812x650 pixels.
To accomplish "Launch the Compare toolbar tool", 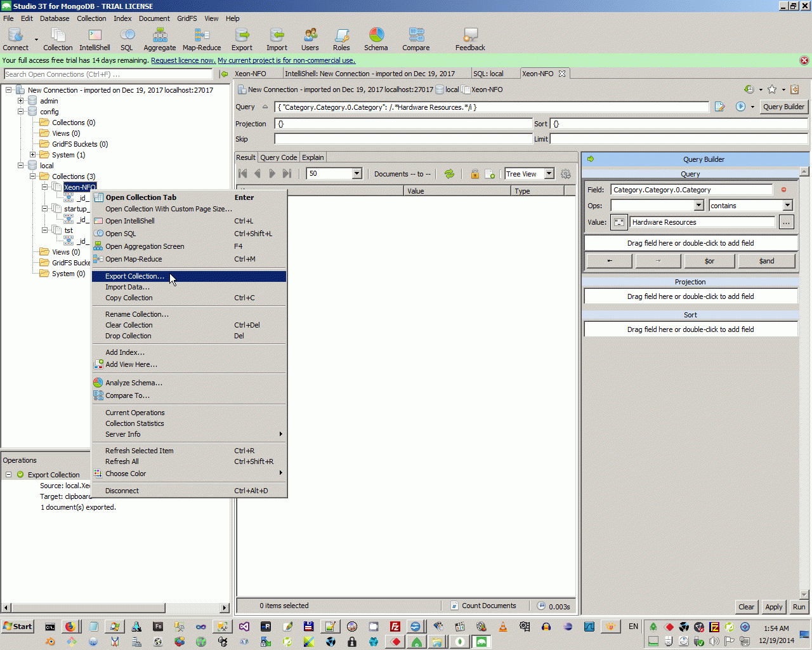I will pos(416,39).
